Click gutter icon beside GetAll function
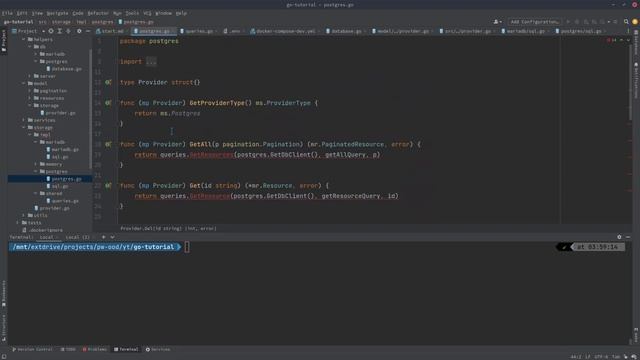The width and height of the screenshot is (640, 360). pyautogui.click(x=108, y=144)
